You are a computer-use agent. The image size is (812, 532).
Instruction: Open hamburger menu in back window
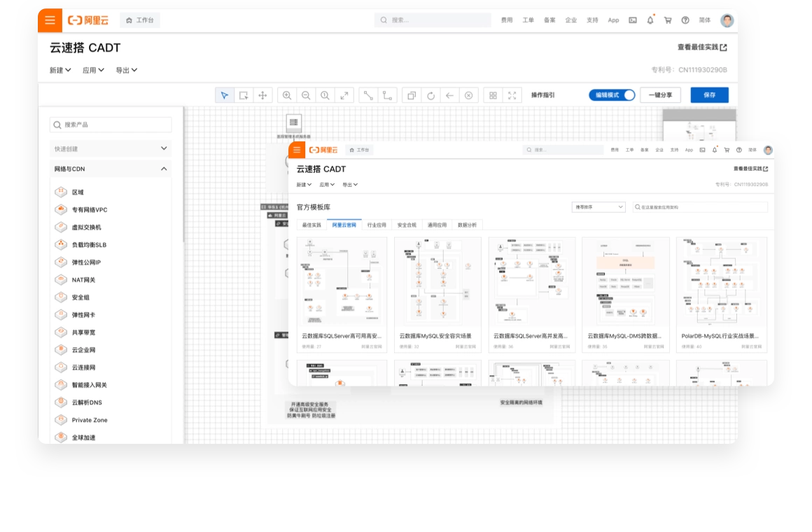pos(50,20)
